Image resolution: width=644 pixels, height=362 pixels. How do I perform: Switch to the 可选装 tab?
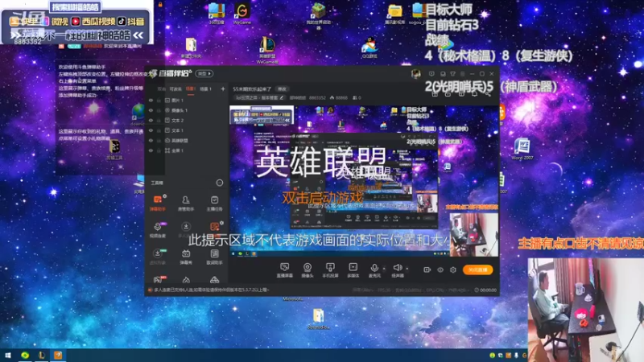175,89
